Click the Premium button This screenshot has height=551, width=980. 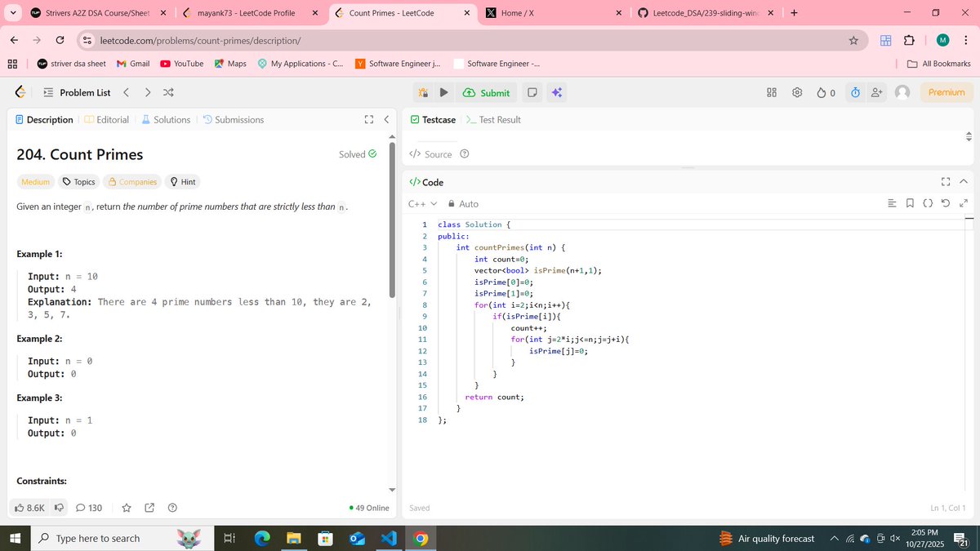click(947, 93)
